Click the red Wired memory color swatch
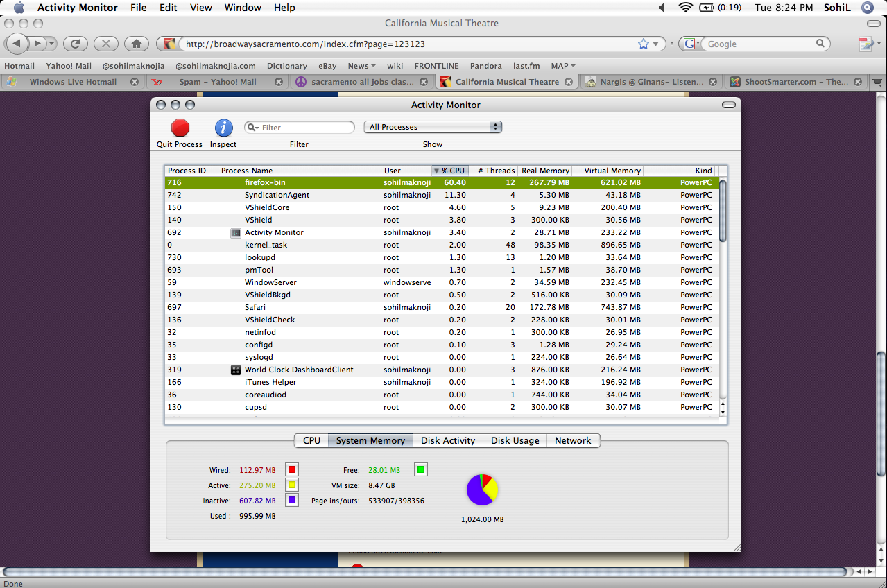This screenshot has height=588, width=887. click(x=292, y=470)
